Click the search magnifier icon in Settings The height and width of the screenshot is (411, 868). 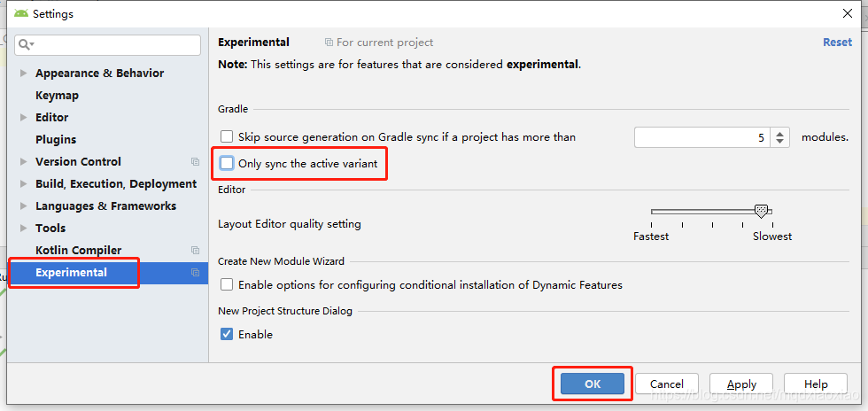[x=26, y=44]
